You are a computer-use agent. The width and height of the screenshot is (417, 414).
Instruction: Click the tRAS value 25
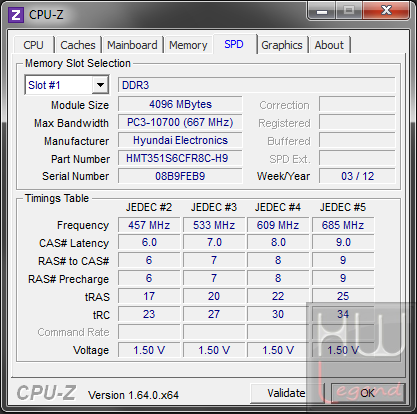(343, 296)
